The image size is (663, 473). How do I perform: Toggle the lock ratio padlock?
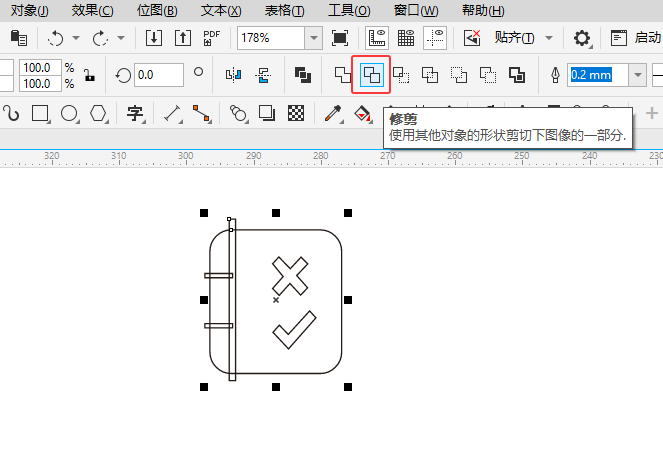pos(89,76)
